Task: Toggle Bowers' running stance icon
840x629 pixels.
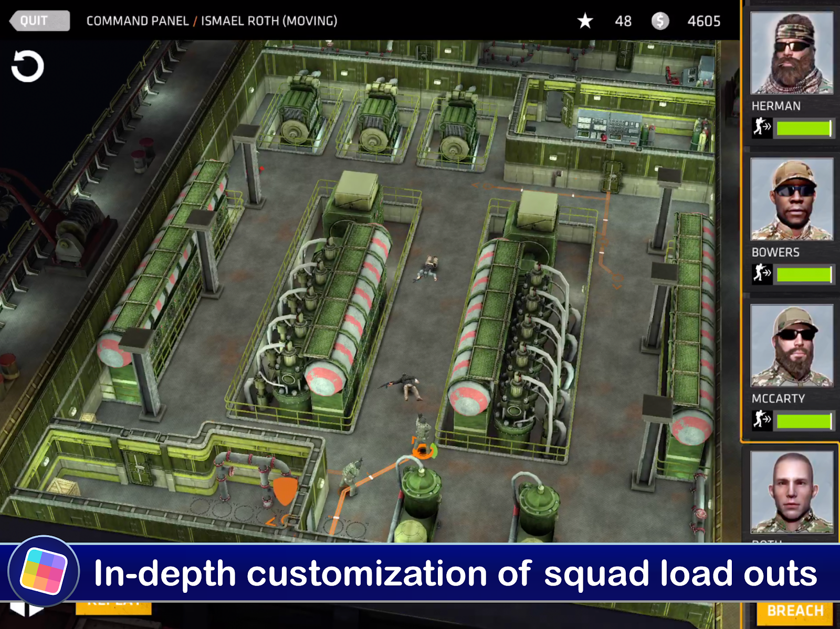Action: tap(762, 274)
